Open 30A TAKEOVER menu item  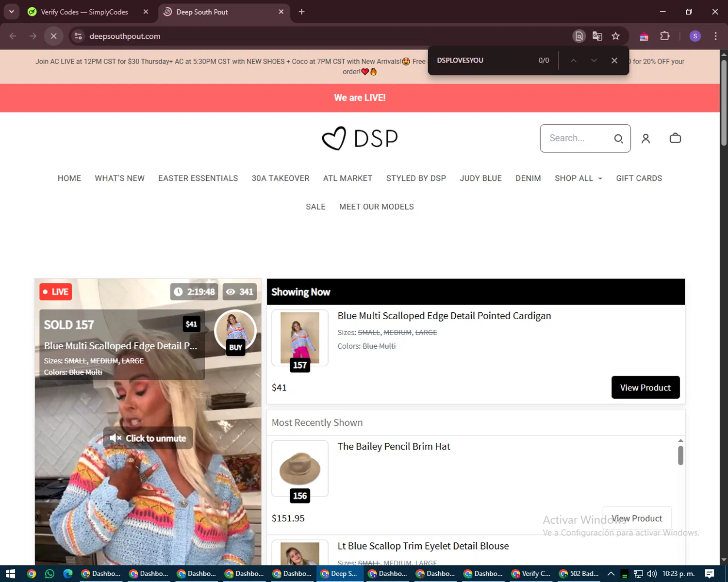pos(281,178)
